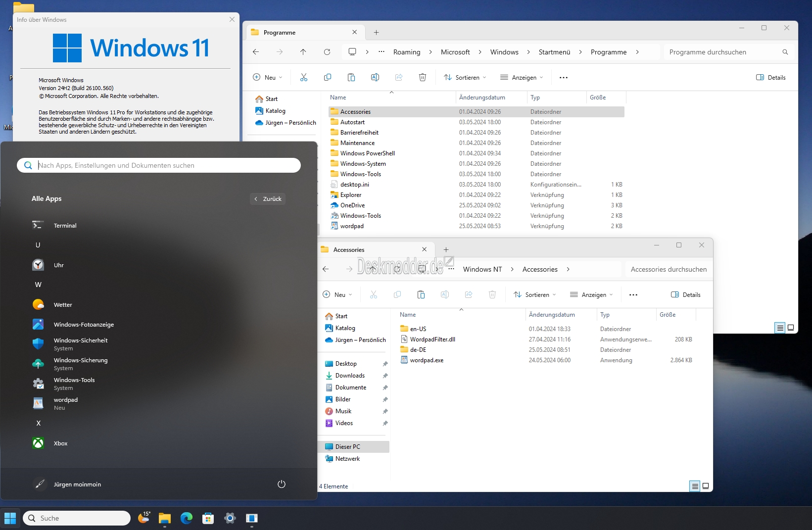Viewport: 812px width, 530px height.
Task: Click the power button in Start menu
Action: (x=282, y=484)
